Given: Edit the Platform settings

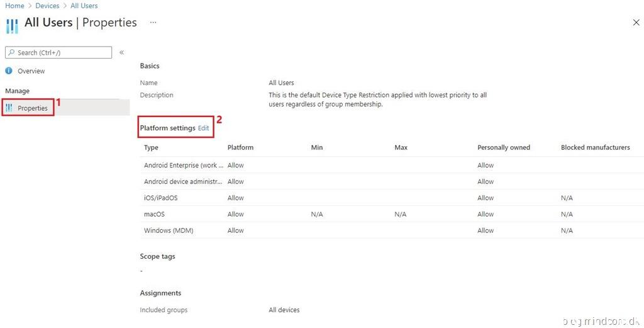Looking at the screenshot, I should click(x=203, y=128).
